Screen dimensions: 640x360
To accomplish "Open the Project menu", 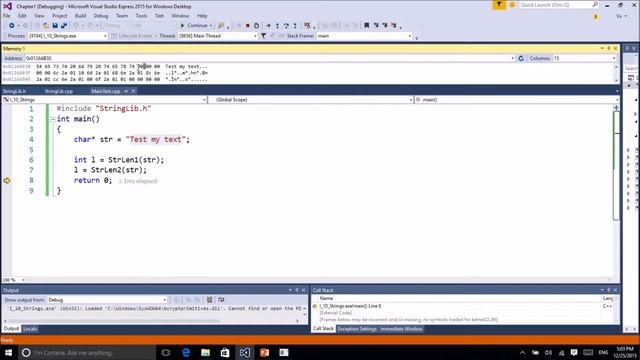I will (60, 16).
